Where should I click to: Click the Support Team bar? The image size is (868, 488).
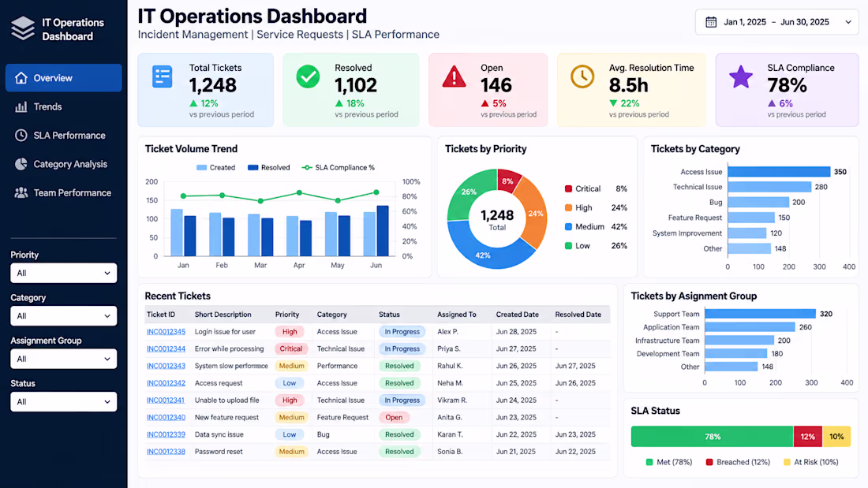(x=760, y=314)
